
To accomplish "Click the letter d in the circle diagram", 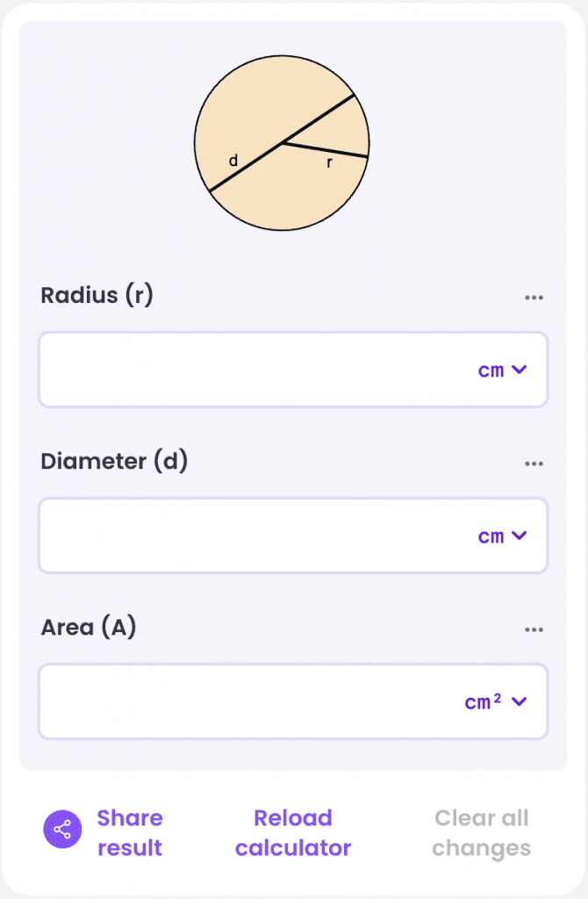I will pyautogui.click(x=233, y=161).
